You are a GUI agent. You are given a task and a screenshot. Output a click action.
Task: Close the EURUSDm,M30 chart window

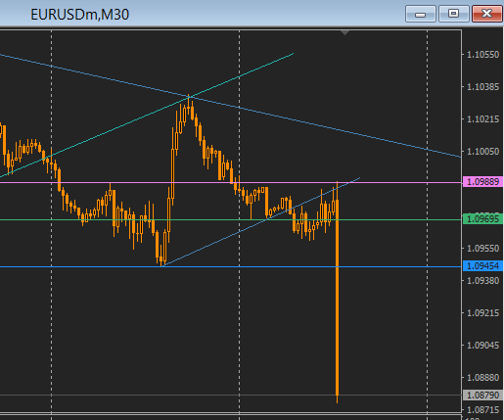coord(487,14)
